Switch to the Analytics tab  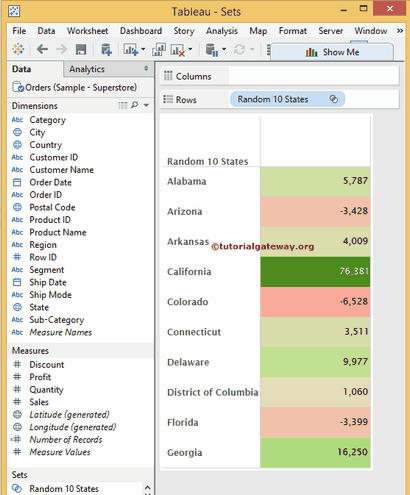[87, 69]
